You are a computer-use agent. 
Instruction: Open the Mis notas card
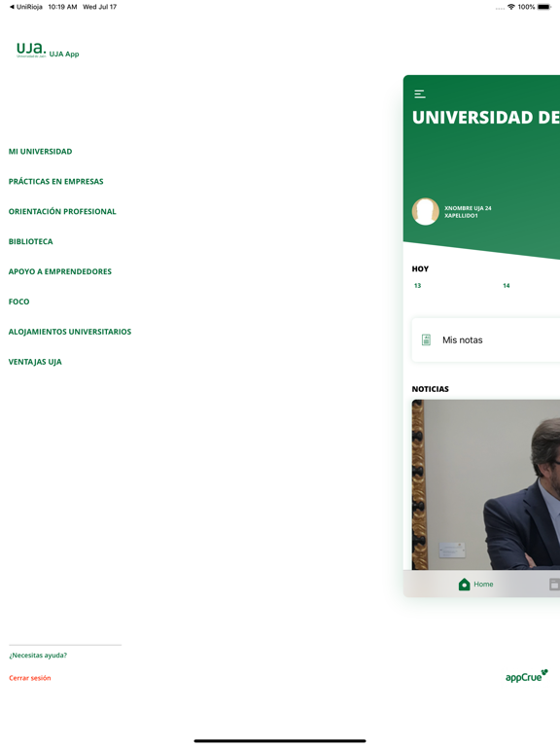point(486,340)
